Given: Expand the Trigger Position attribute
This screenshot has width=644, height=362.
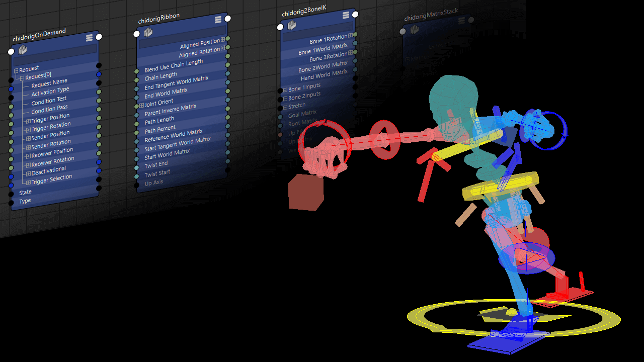Looking at the screenshot, I should (x=28, y=122).
